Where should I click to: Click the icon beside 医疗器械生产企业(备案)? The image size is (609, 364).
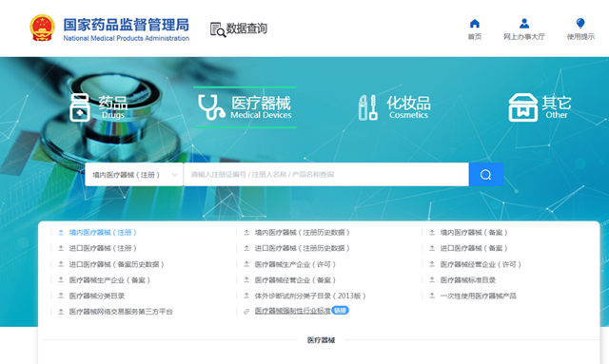tap(61, 279)
